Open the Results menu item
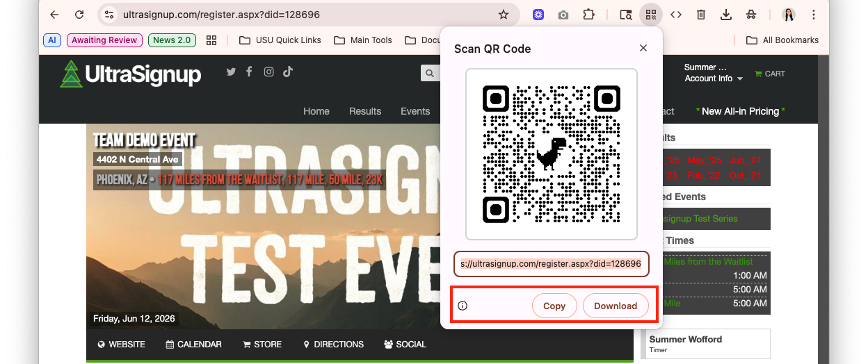This screenshot has width=868, height=364. point(365,111)
